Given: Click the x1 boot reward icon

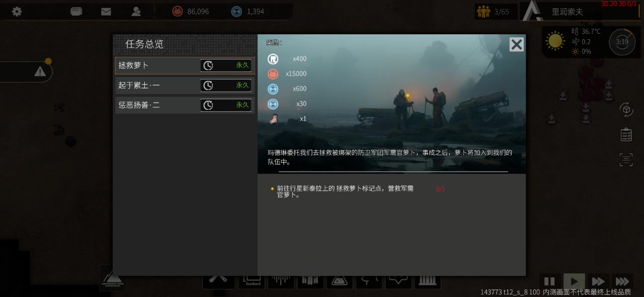Looking at the screenshot, I should click(273, 119).
